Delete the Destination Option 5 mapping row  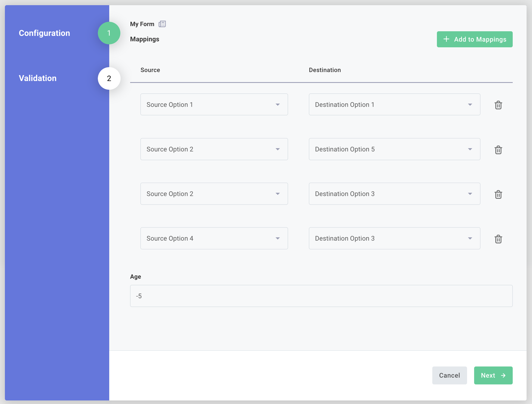point(498,150)
